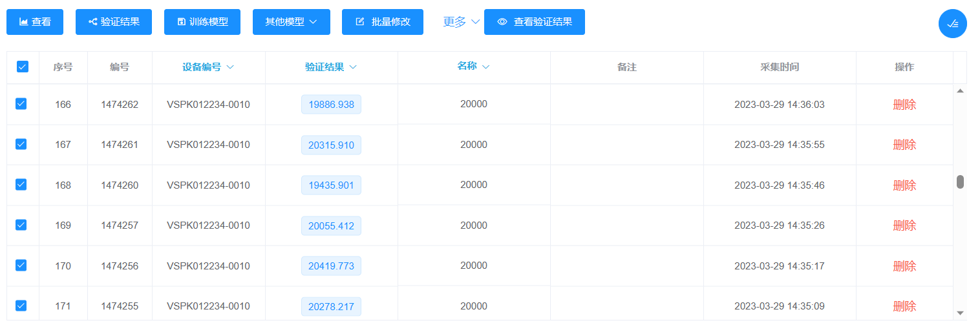Open the 设备编号 column filter dropdown
Viewport: 980px width, 325px height.
pos(208,67)
